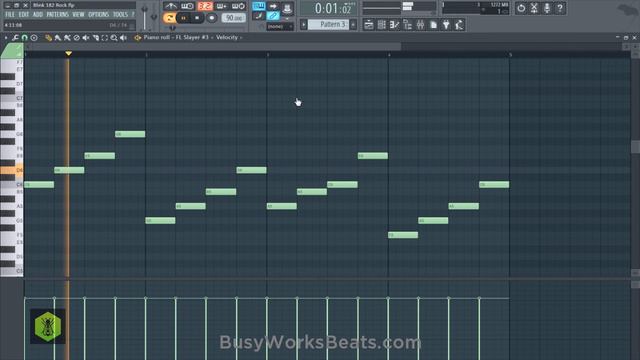Toggle wait for input to start
Viewport: 640px width, 360px height.
pos(187,6)
